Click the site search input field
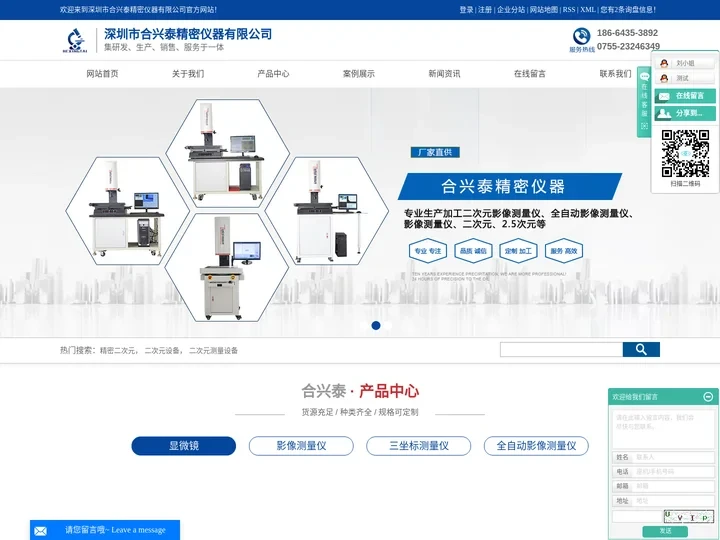 tap(561, 349)
